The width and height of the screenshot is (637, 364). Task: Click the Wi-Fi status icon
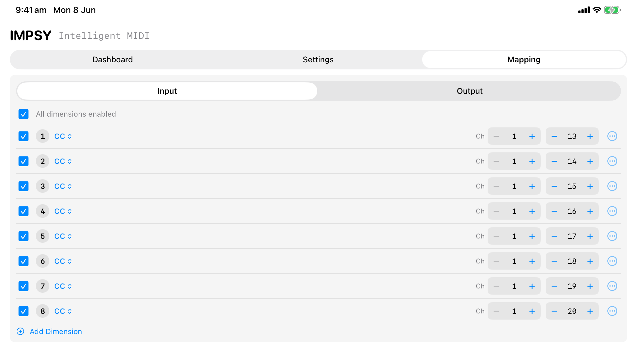point(597,10)
